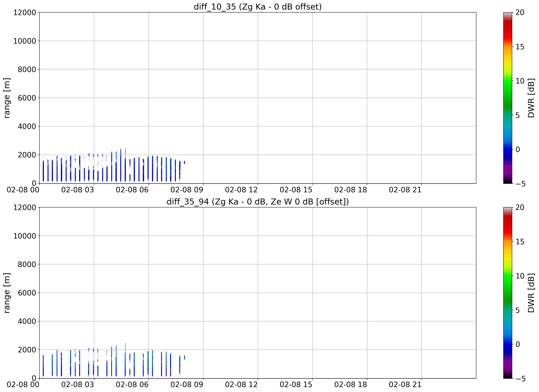Click the top plot's '02-08 15' x-axis label
This screenshot has height=392, width=539.
pos(296,190)
